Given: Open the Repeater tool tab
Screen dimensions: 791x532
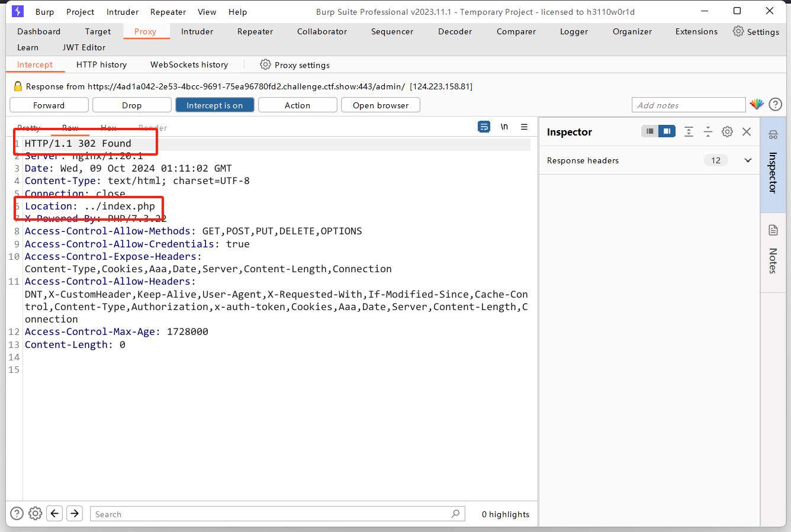Looking at the screenshot, I should 255,31.
